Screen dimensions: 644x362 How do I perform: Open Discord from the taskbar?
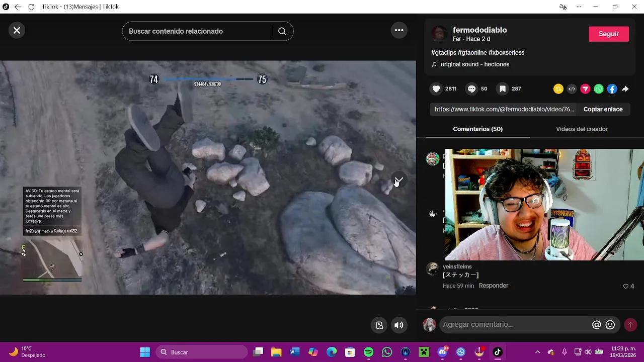pyautogui.click(x=442, y=352)
